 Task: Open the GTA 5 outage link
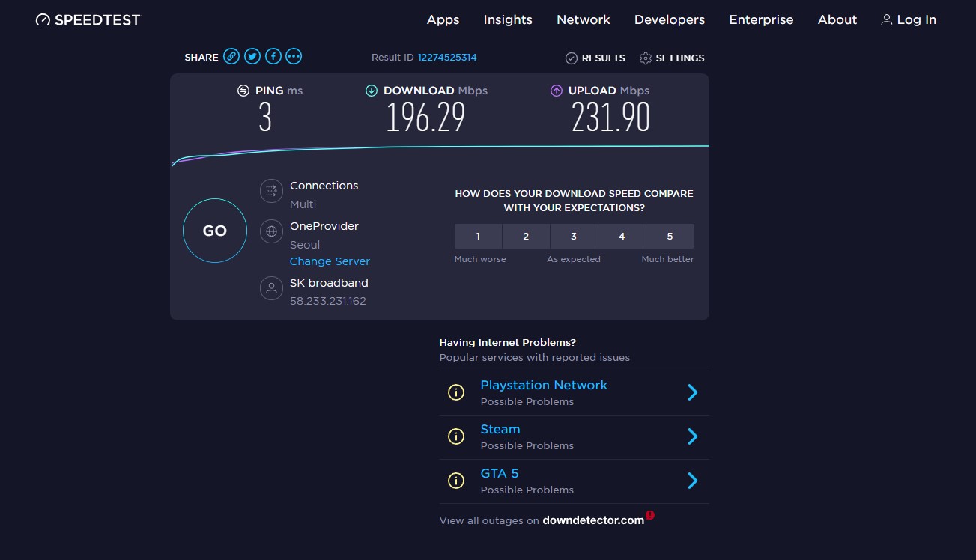click(x=500, y=473)
